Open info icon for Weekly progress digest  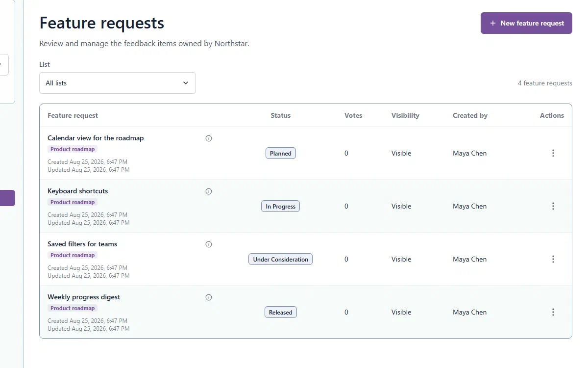[209, 297]
